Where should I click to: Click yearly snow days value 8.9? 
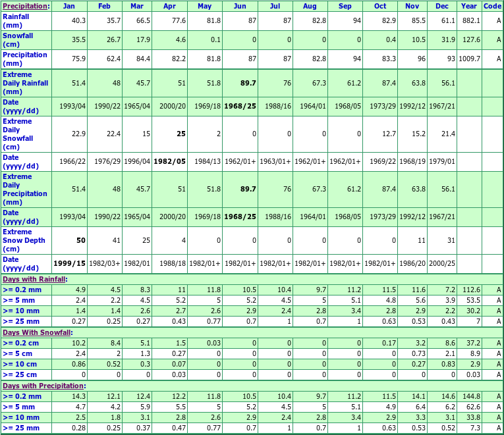(475, 354)
